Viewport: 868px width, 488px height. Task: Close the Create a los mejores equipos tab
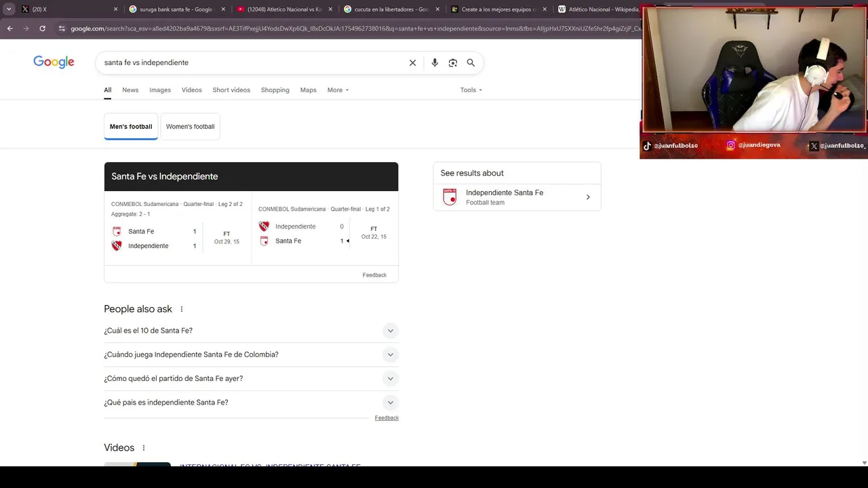coord(545,9)
